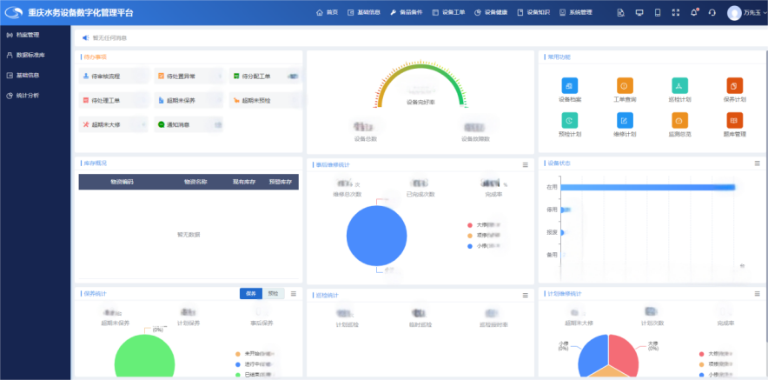Image resolution: width=768 pixels, height=380 pixels.
Task: Open the 设备健康 top menu
Action: [491, 12]
